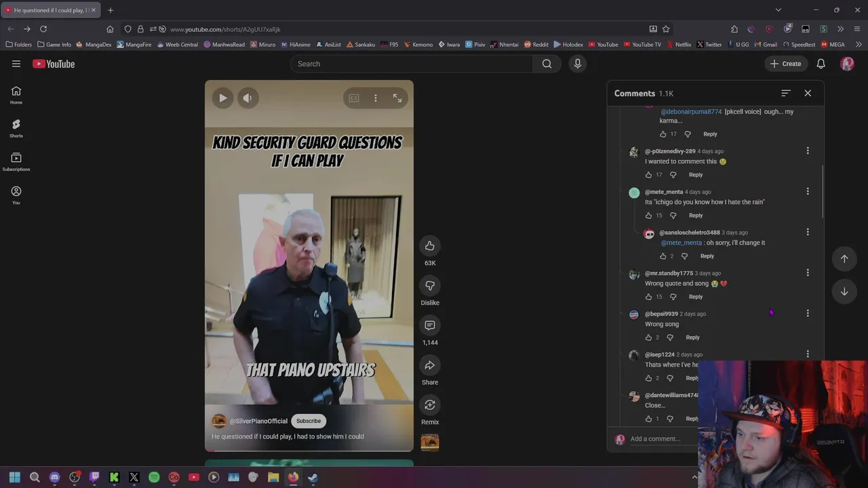The image size is (868, 488).
Task: Open the Short's three-dot options menu
Action: 376,98
